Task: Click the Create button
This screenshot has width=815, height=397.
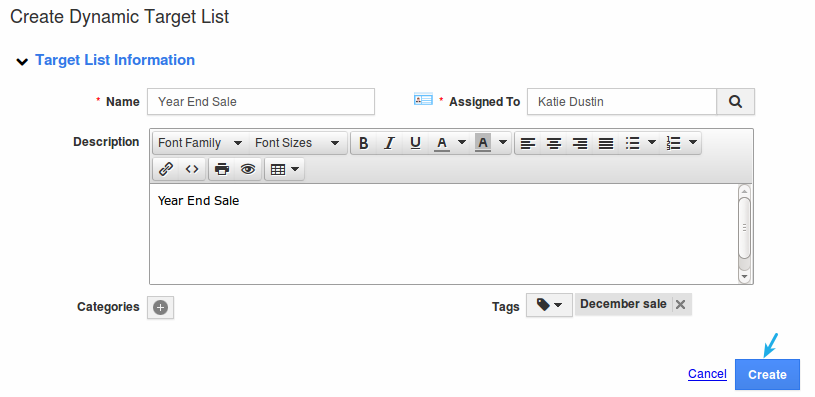Action: (x=767, y=374)
